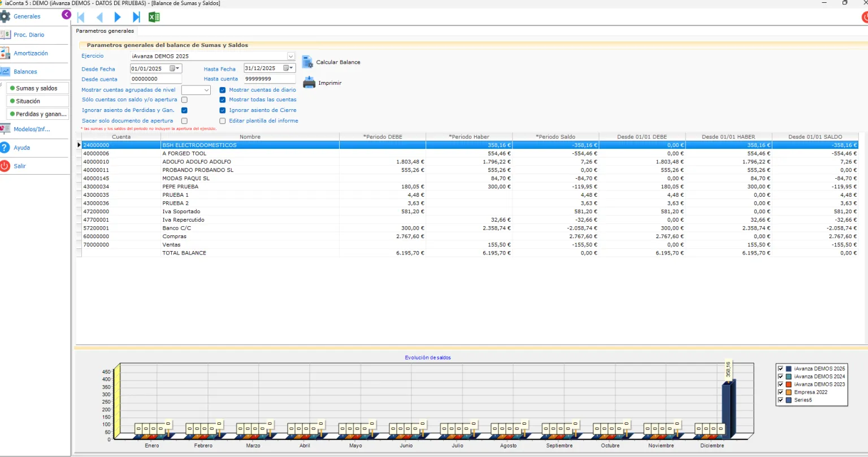Toggle Ignorar asiento de Cierre checkbox
868x457 pixels.
(x=223, y=110)
